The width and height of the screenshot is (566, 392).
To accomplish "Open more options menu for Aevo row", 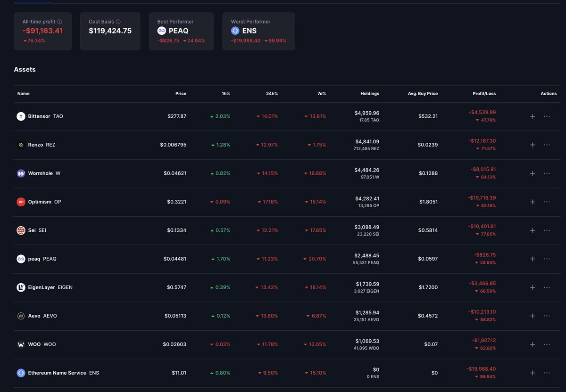I will coord(547,316).
